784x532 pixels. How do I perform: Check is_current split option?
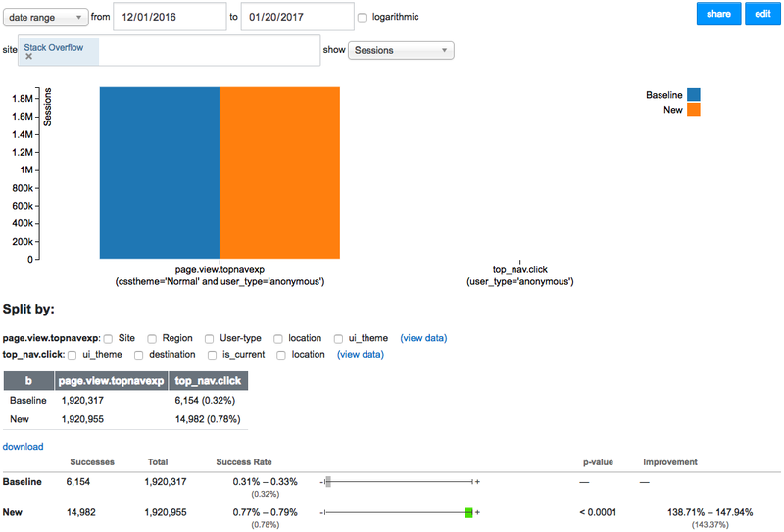[212, 355]
